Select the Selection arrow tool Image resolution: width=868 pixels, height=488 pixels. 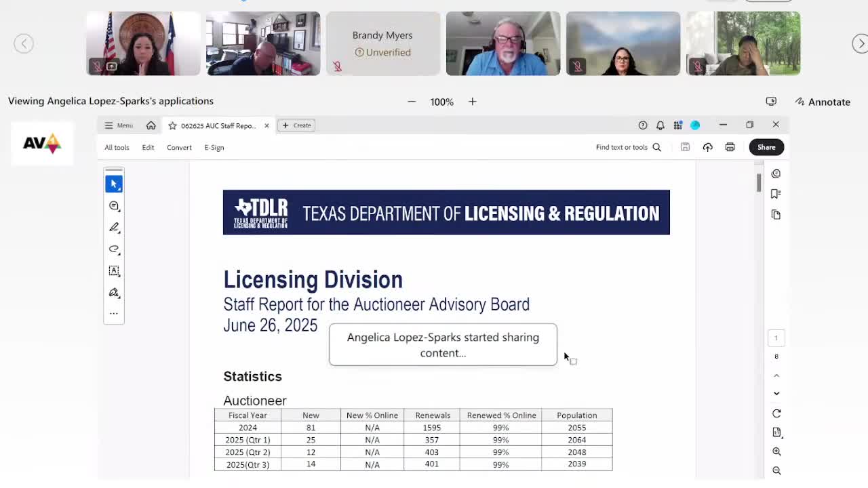114,183
